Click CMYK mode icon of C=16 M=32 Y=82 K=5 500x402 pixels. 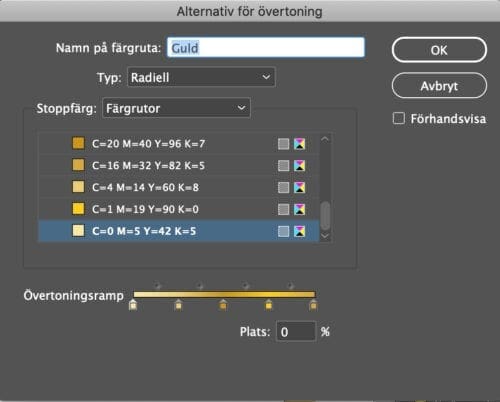300,166
